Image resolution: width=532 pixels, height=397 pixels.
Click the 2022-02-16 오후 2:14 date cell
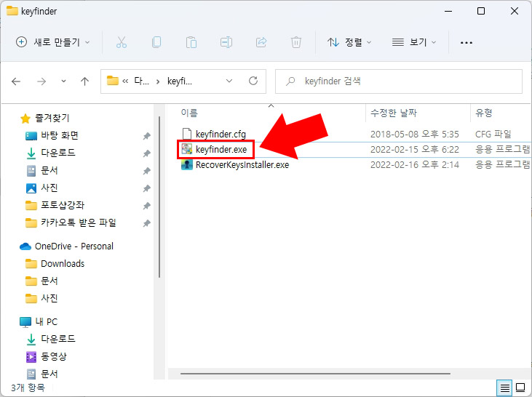[414, 165]
